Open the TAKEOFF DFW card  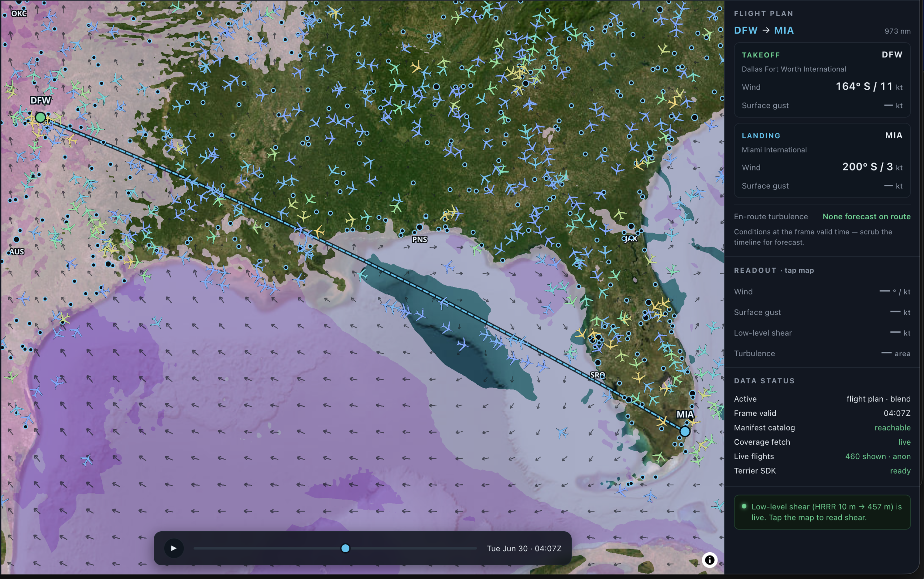pyautogui.click(x=822, y=80)
